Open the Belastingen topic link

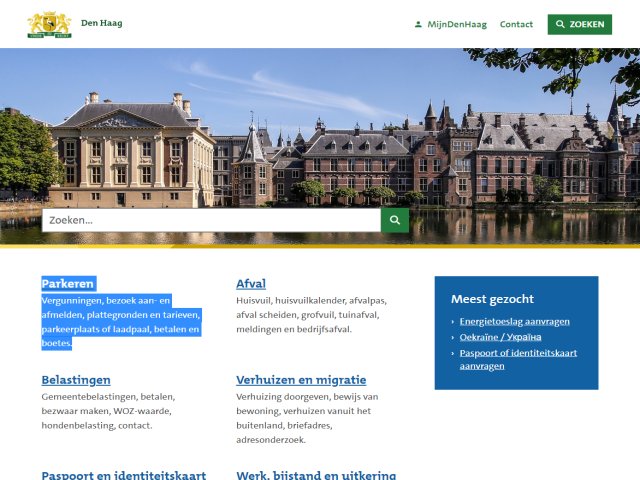pos(76,380)
